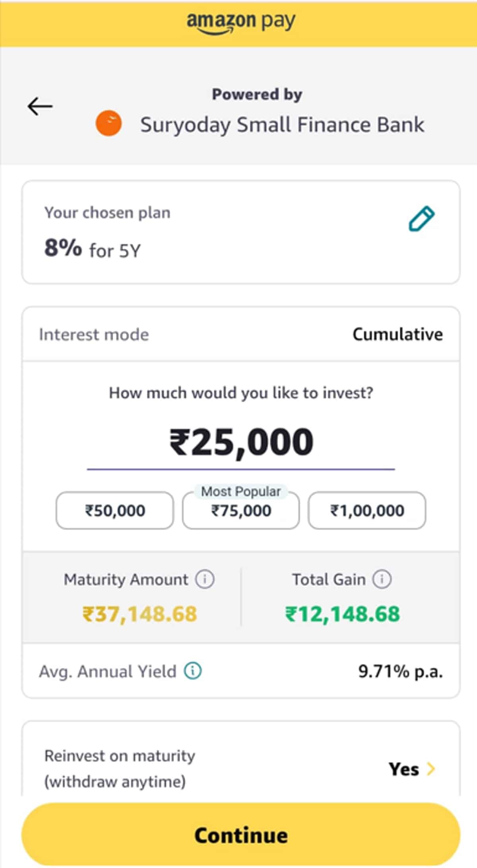Change the Yes reinvest setting

click(x=404, y=769)
